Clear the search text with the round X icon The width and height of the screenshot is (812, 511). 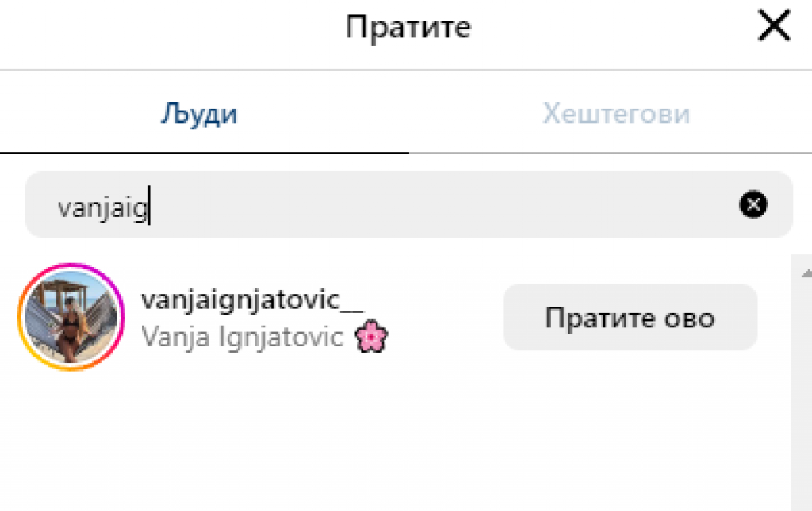[x=753, y=204]
